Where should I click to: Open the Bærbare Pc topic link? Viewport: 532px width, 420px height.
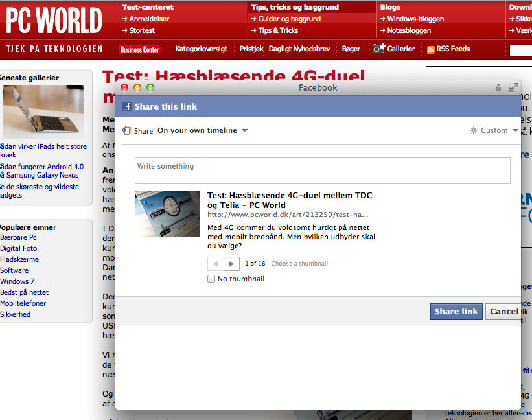pyautogui.click(x=18, y=237)
